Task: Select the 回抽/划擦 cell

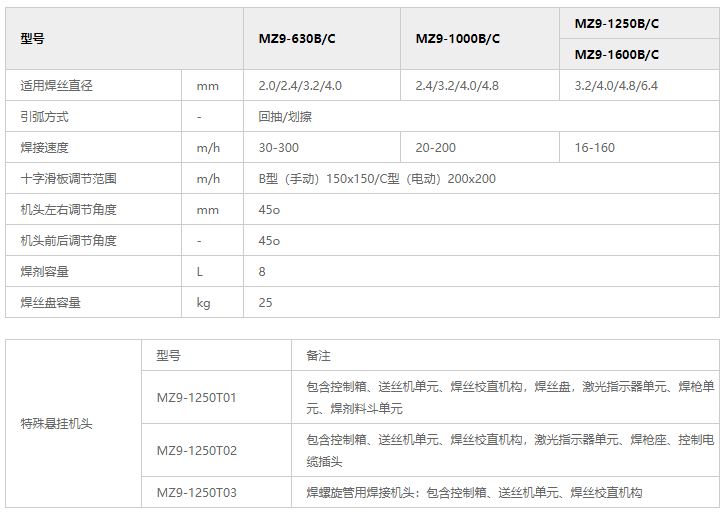Action: click(285, 117)
